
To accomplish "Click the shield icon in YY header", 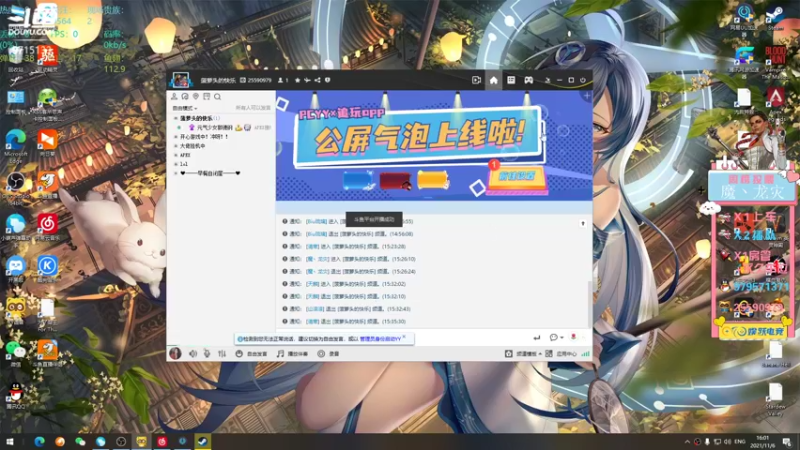I will [x=328, y=80].
